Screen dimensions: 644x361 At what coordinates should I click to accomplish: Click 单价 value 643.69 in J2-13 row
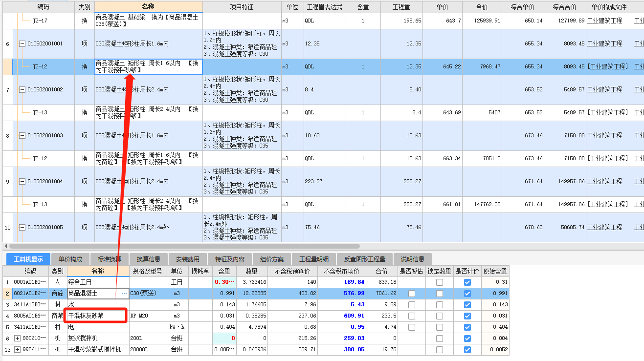(442, 112)
